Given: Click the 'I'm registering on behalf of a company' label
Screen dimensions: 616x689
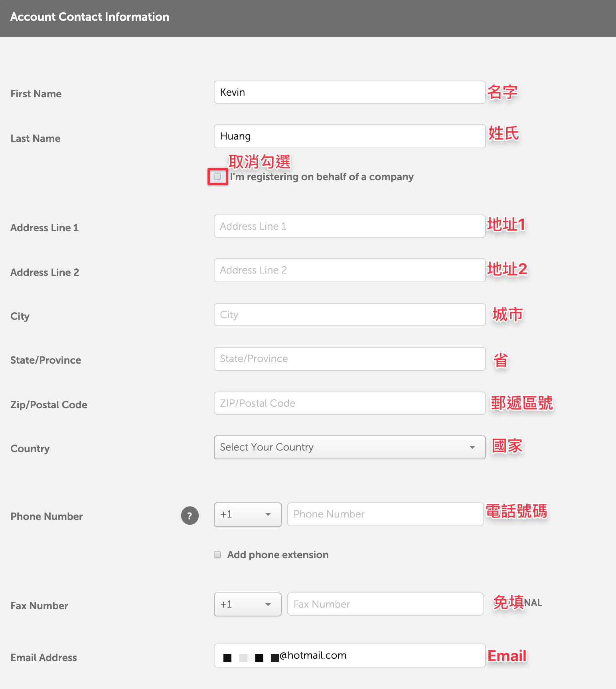Looking at the screenshot, I should [322, 177].
